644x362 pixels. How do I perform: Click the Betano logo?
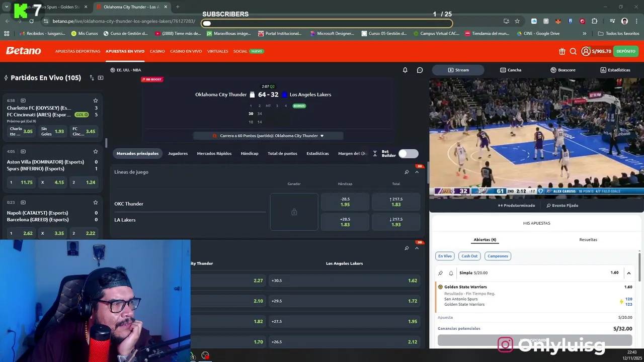(24, 51)
